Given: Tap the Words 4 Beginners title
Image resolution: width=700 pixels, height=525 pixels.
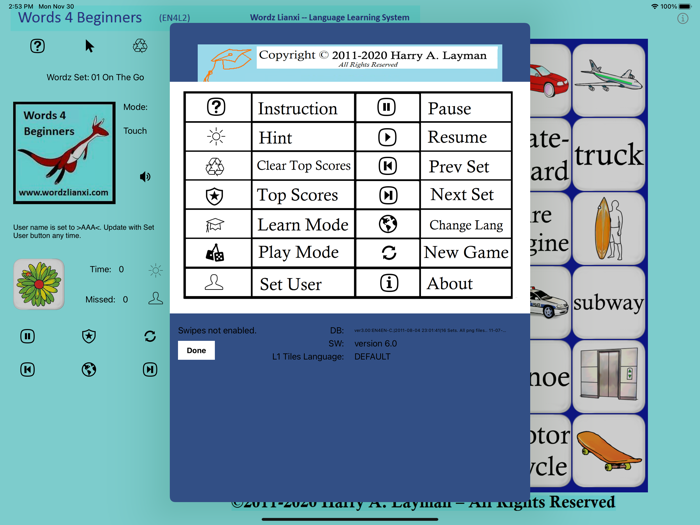Looking at the screenshot, I should [x=80, y=17].
